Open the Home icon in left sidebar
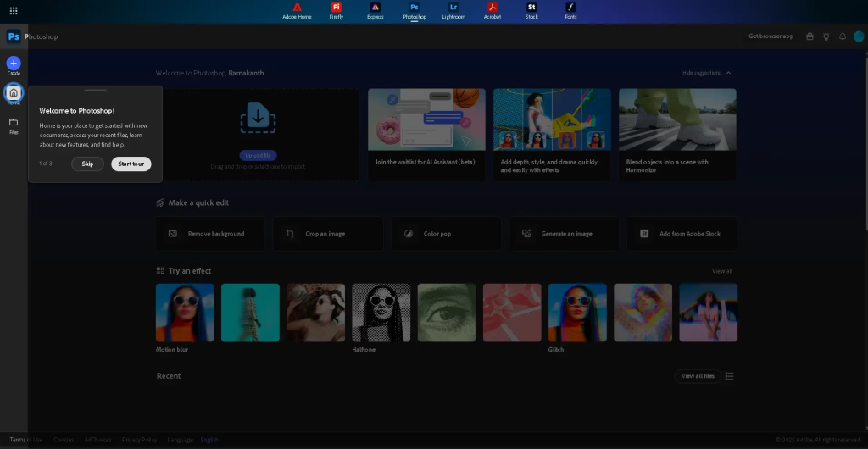Image resolution: width=868 pixels, height=449 pixels. pos(14,92)
